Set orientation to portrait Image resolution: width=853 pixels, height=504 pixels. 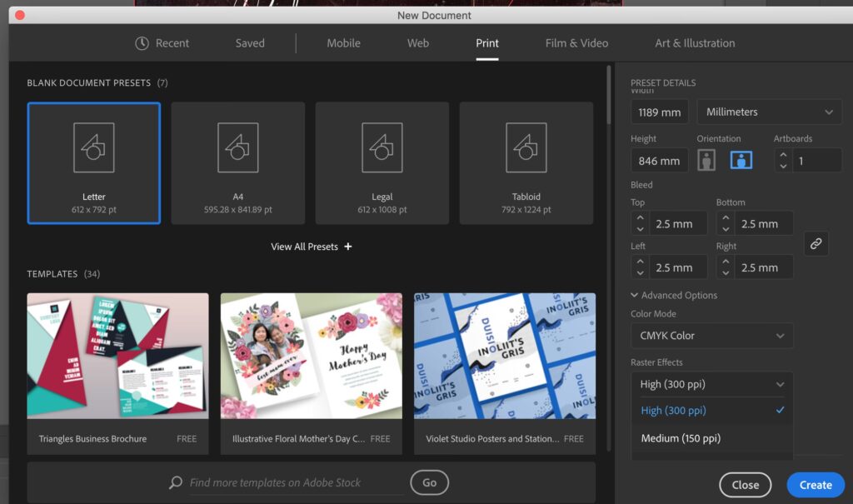[707, 161]
